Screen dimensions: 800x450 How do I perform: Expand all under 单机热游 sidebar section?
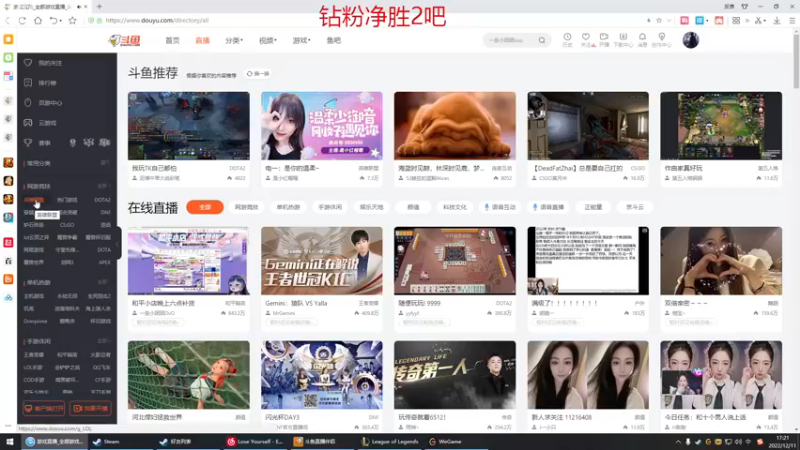[104, 282]
